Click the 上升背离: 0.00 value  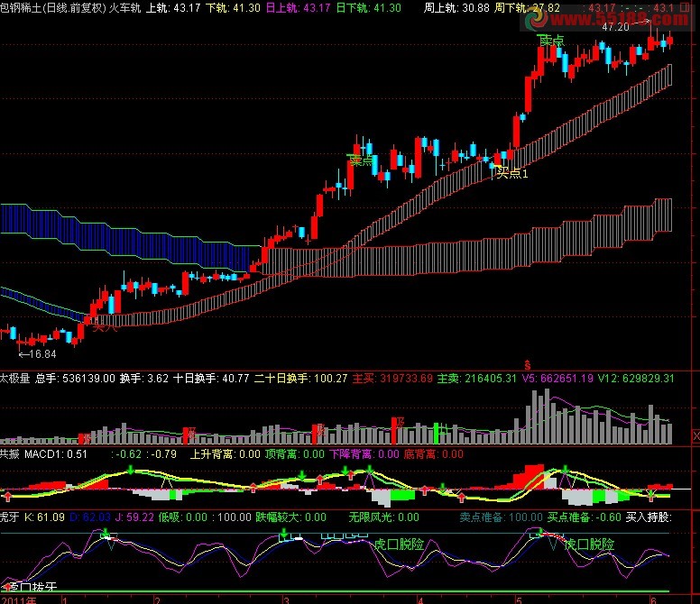225,454
